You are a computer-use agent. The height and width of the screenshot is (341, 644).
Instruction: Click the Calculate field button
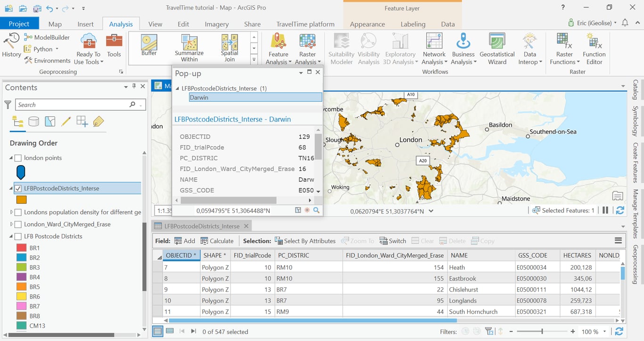coord(217,241)
